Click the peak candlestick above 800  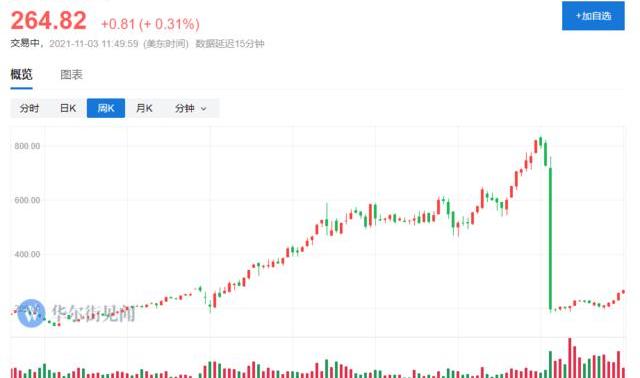pos(540,141)
